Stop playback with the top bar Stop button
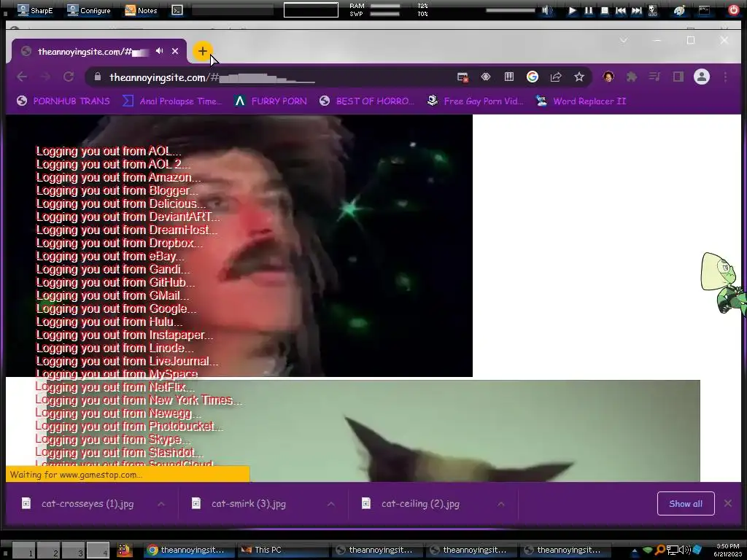 (x=605, y=10)
